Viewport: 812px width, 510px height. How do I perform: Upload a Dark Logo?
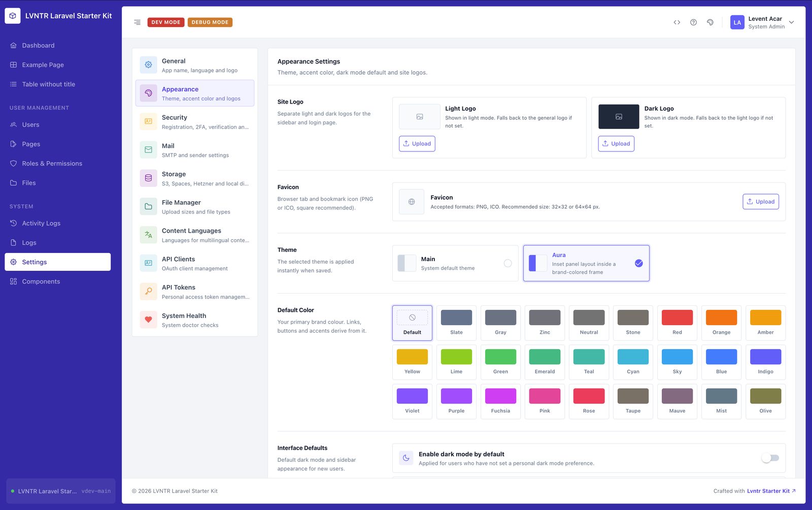click(616, 144)
